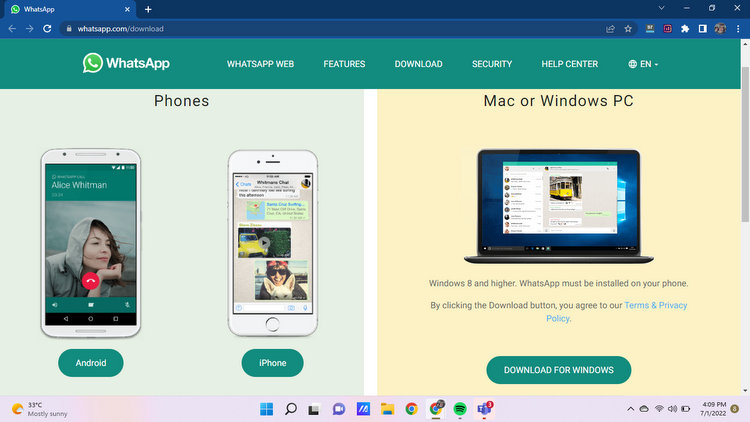Viewport: 750px width, 422px height.
Task: Go back in browser history
Action: [x=12, y=29]
